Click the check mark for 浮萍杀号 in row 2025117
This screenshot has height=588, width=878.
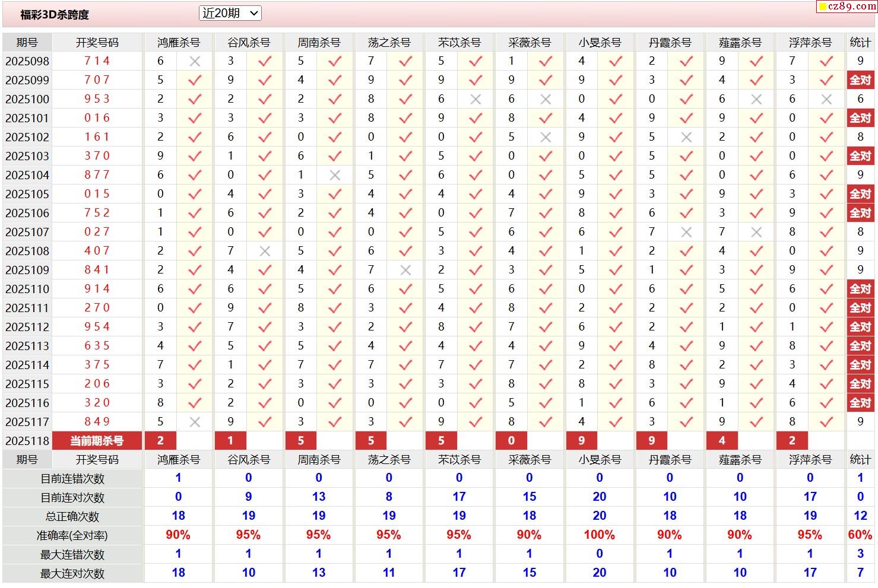(x=826, y=422)
